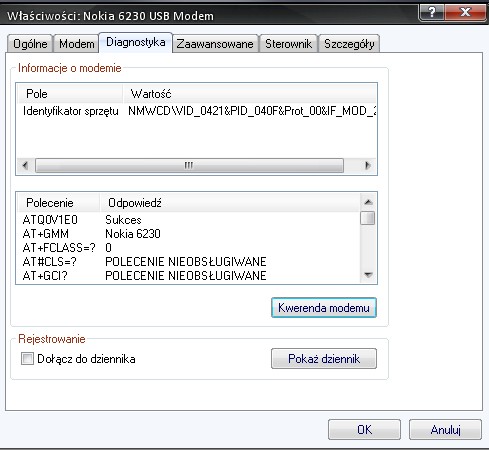The width and height of the screenshot is (489, 450).
Task: Click left arrow of horizontal scrollbar
Action: click(x=25, y=165)
